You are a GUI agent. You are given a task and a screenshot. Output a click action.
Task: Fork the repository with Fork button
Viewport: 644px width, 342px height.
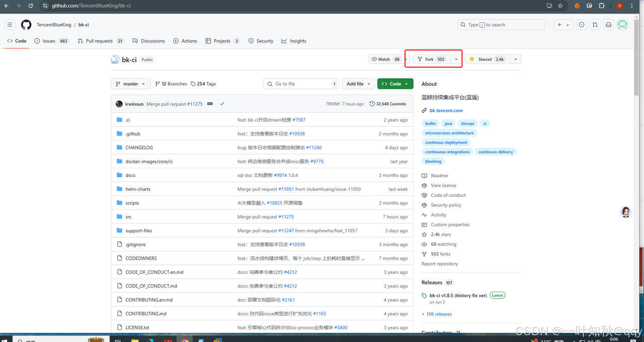(x=432, y=59)
